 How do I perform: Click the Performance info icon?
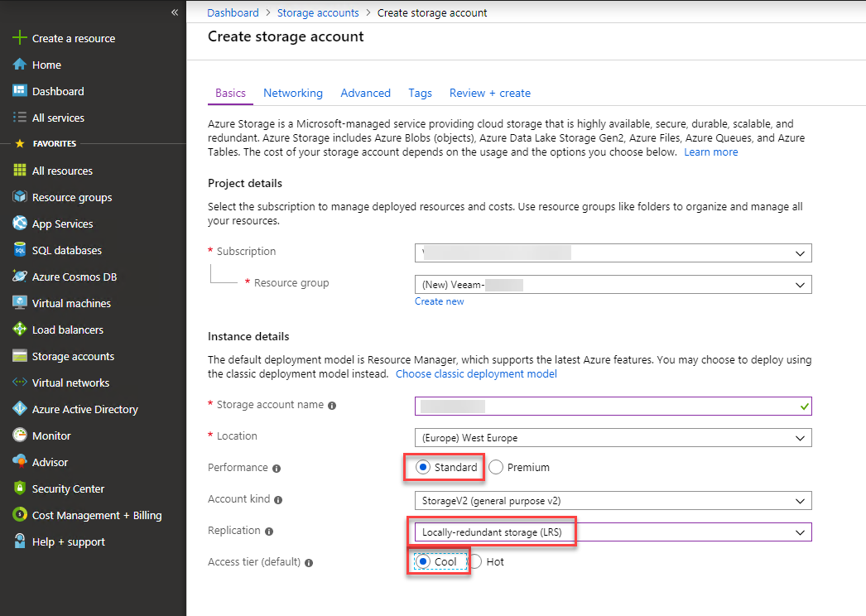point(277,469)
